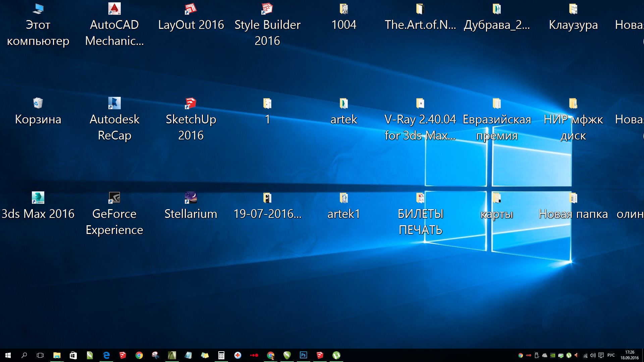Screen dimensions: 644x362
Task: Click the speaker volume tray icon
Action: coord(593,355)
